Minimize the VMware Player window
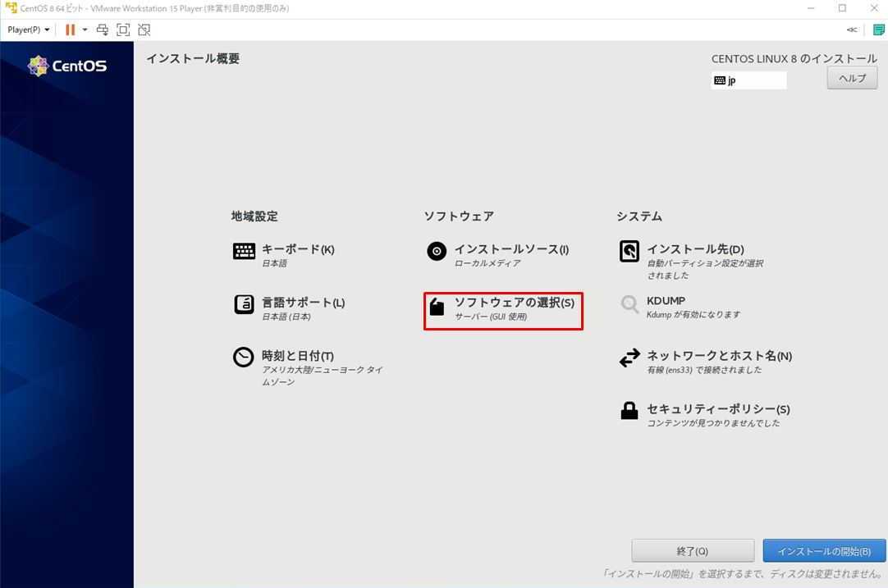The width and height of the screenshot is (888, 588). coord(811,8)
